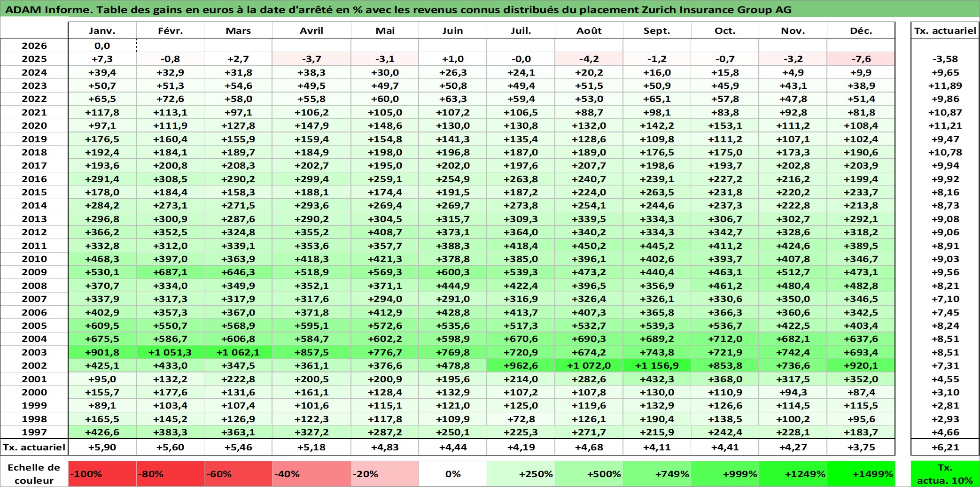Select the value +1 156,9 cell
980x487 pixels.
tap(657, 365)
